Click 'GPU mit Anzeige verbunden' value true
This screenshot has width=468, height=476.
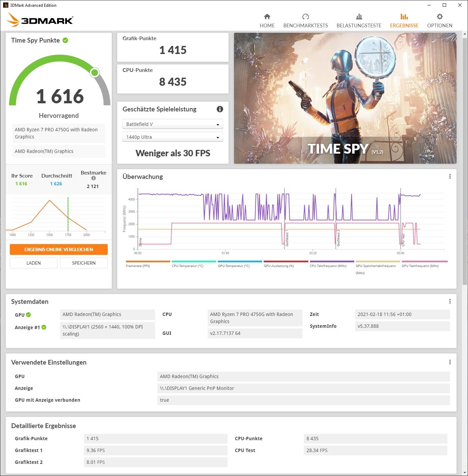pos(304,400)
